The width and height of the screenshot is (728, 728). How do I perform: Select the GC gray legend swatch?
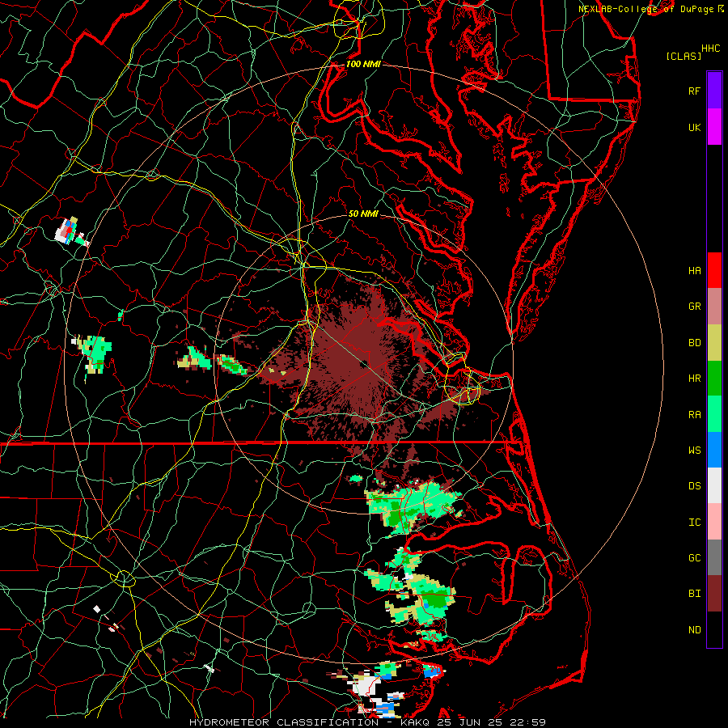(714, 557)
